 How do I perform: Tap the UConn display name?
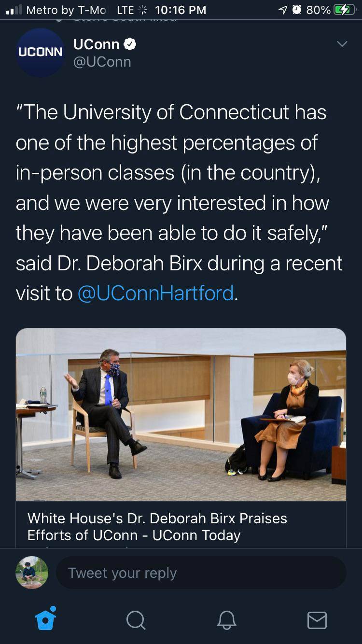point(96,44)
